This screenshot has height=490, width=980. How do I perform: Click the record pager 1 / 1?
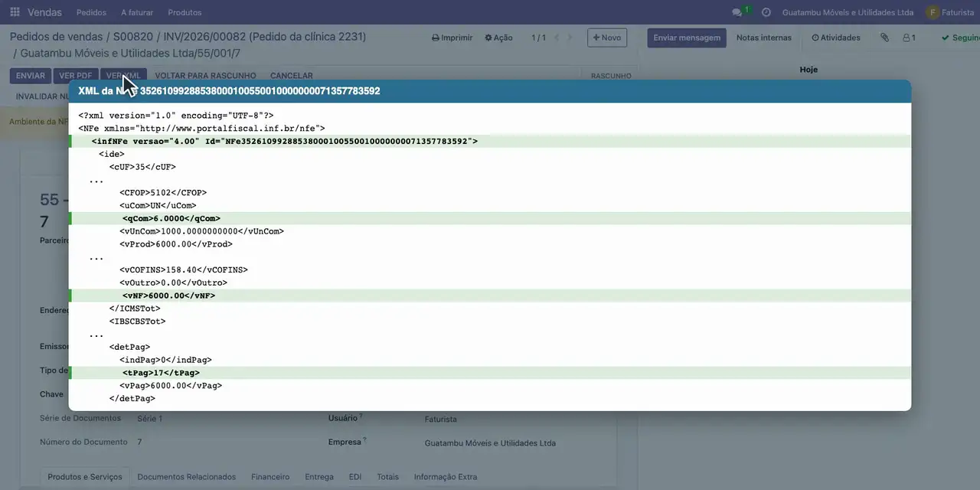(x=539, y=38)
